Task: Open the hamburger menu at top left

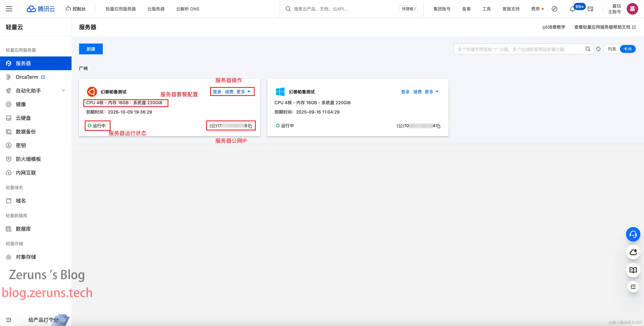Action: pyautogui.click(x=9, y=9)
